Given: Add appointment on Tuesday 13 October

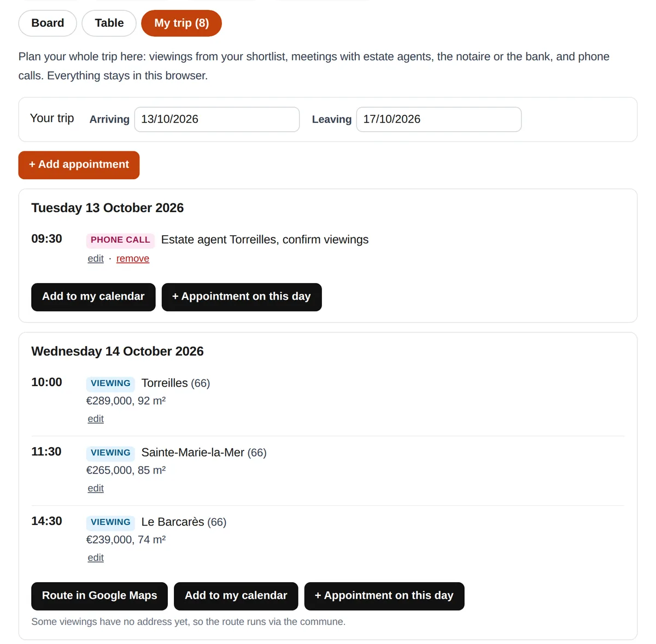Looking at the screenshot, I should point(242,297).
